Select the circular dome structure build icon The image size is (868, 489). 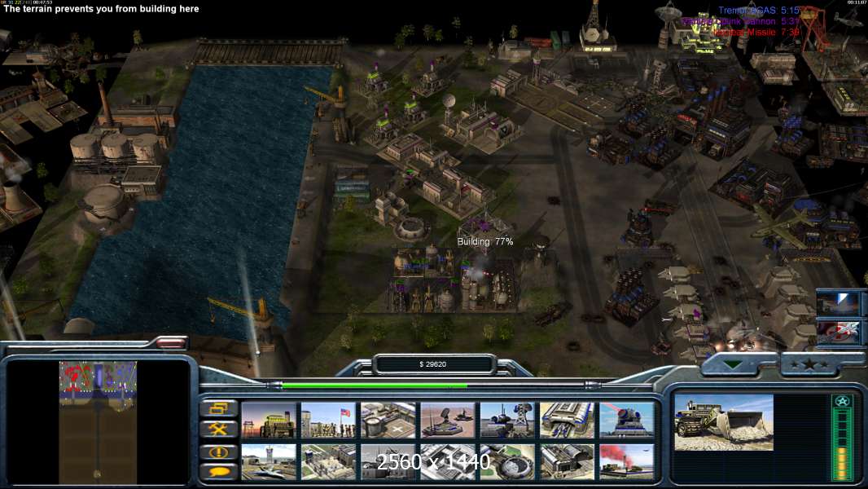point(507,461)
